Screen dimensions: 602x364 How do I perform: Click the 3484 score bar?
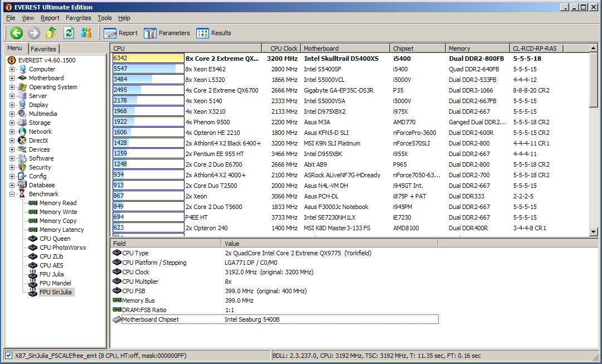pyautogui.click(x=149, y=80)
